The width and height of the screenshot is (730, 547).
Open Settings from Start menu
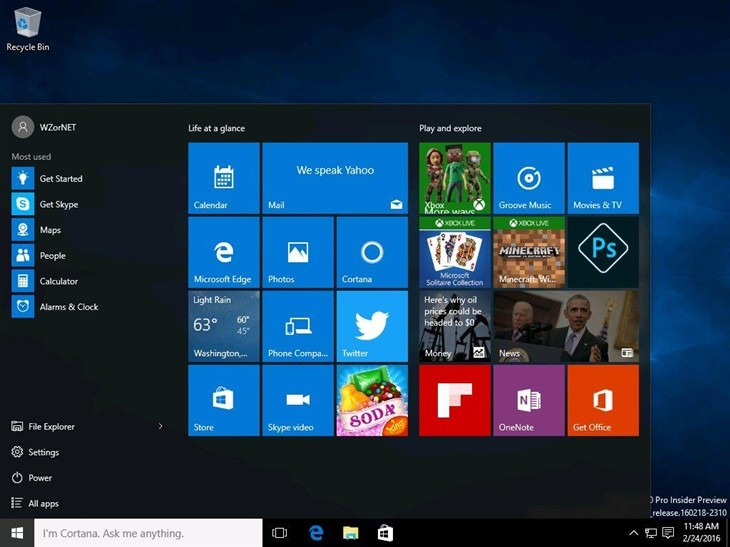[x=43, y=452]
